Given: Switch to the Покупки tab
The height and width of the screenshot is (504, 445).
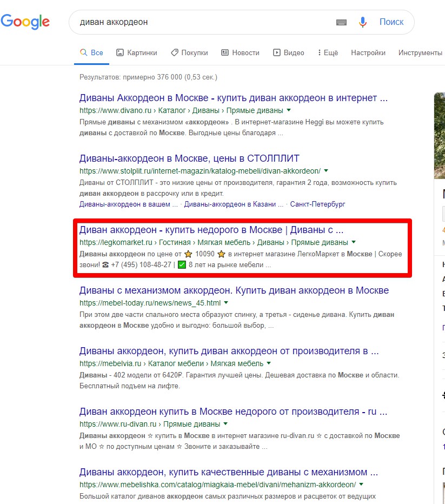Looking at the screenshot, I should (189, 52).
